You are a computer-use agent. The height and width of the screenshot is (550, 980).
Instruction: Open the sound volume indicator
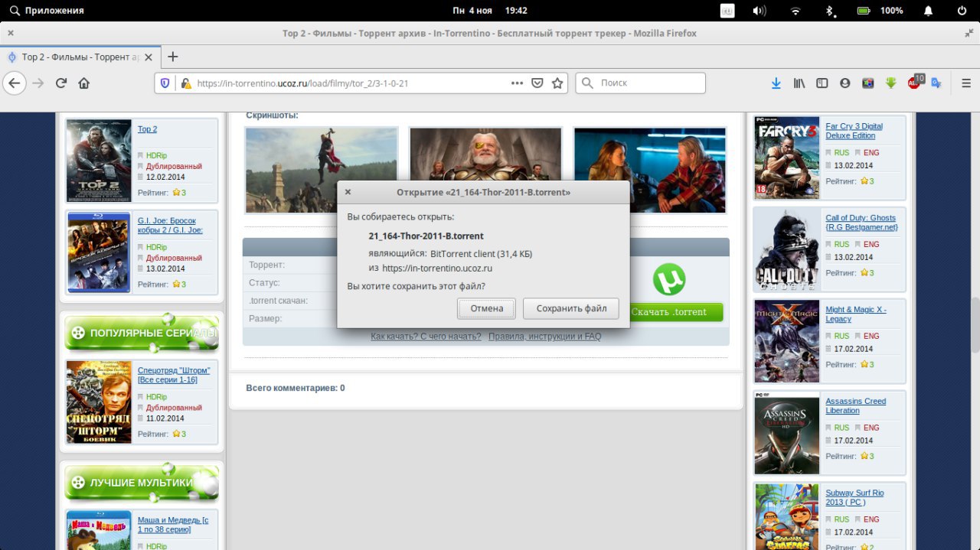[x=759, y=11]
